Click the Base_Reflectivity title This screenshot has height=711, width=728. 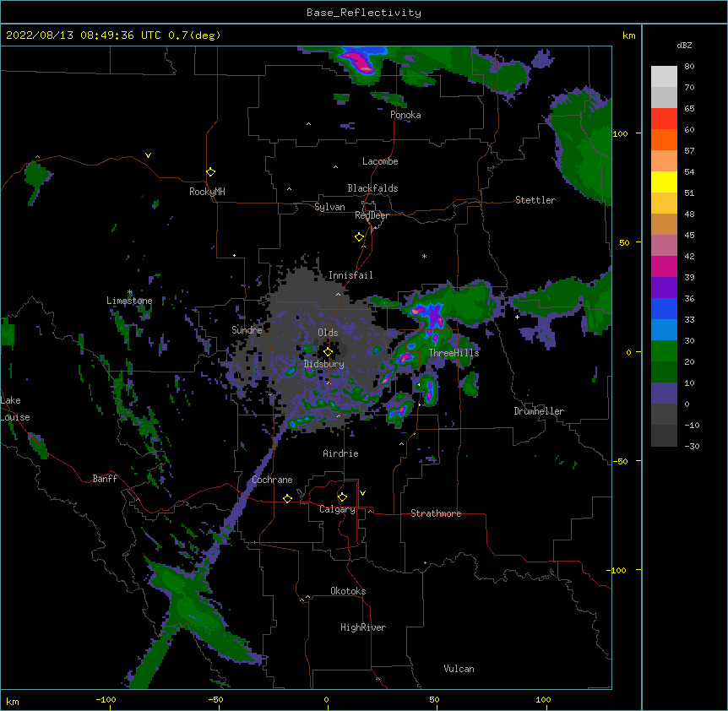coord(364,13)
